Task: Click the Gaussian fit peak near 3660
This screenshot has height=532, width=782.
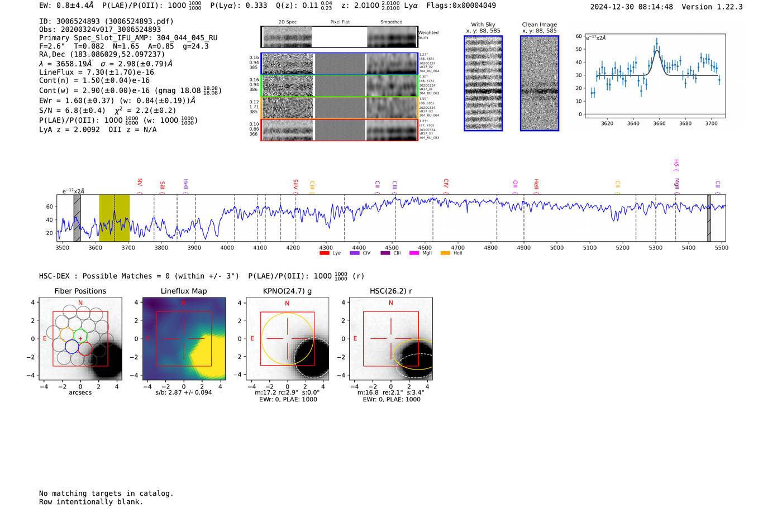Action: click(x=657, y=51)
